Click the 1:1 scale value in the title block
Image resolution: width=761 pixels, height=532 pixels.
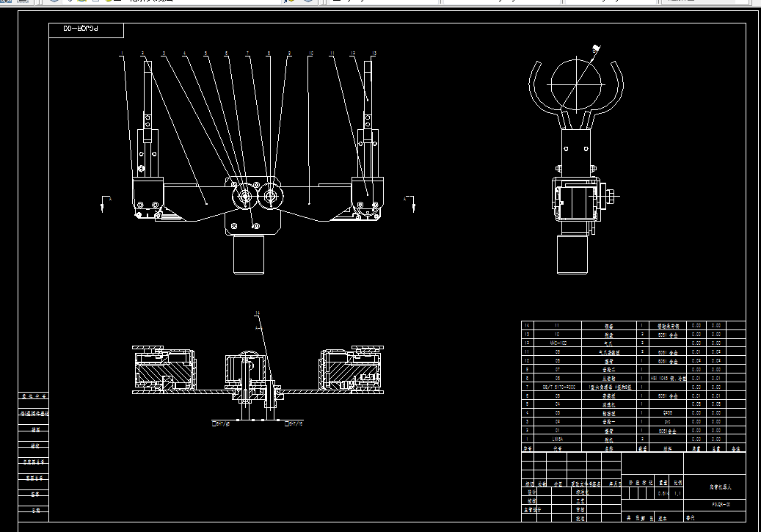point(677,494)
